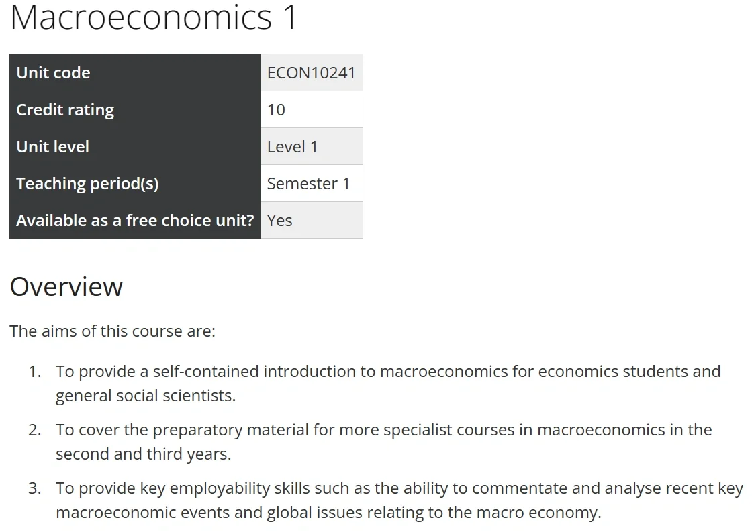Image resolution: width=756 pixels, height=532 pixels.
Task: Click the list number 3 marker
Action: [35, 488]
